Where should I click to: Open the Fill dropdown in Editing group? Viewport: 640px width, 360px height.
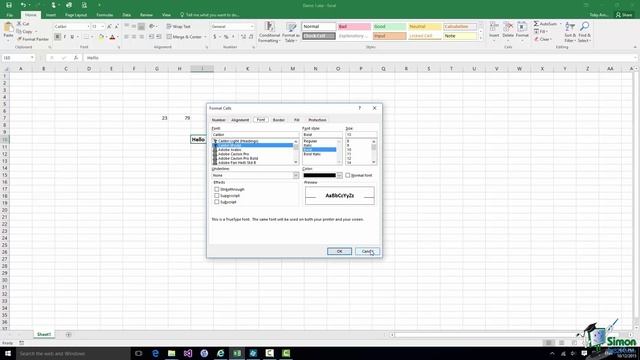(x=541, y=31)
